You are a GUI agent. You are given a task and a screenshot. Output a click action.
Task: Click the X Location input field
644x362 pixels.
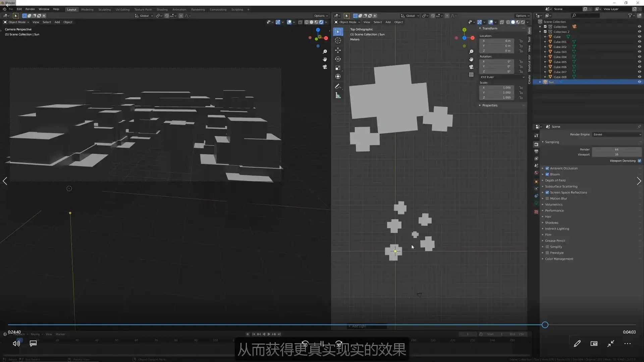[x=497, y=41]
